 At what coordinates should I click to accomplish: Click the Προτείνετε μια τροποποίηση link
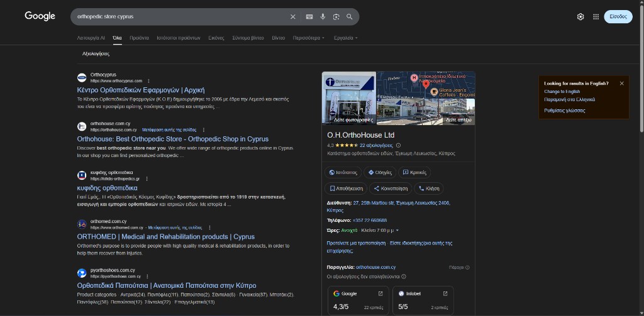(356, 243)
